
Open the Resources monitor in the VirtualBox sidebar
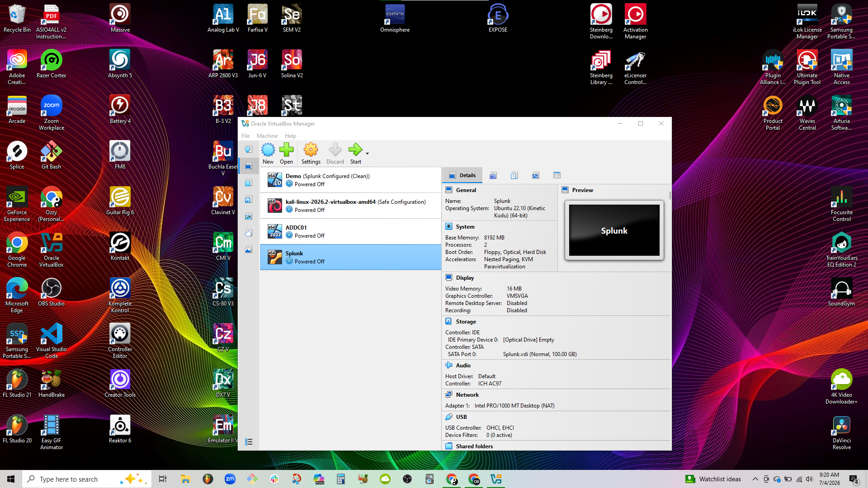tap(249, 249)
